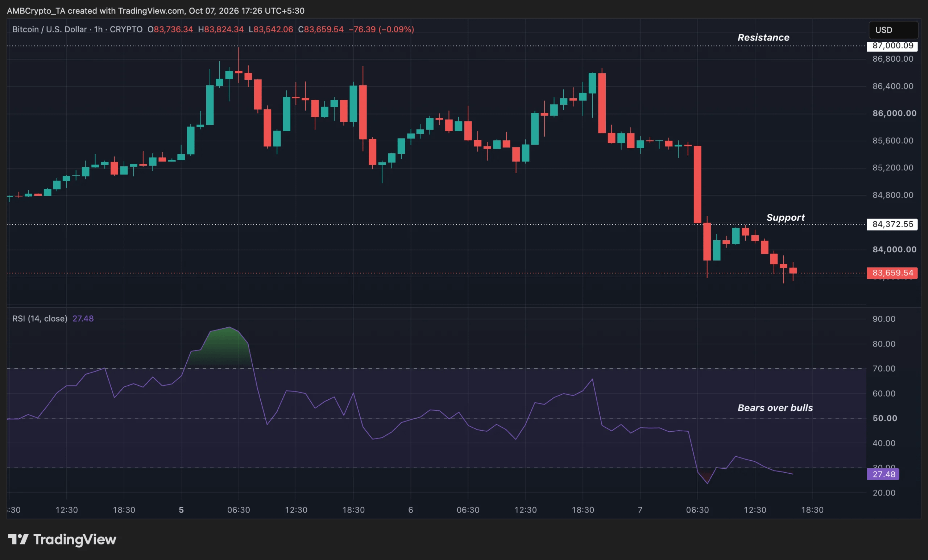Click the 50.00 RSI axis label

pos(884,418)
